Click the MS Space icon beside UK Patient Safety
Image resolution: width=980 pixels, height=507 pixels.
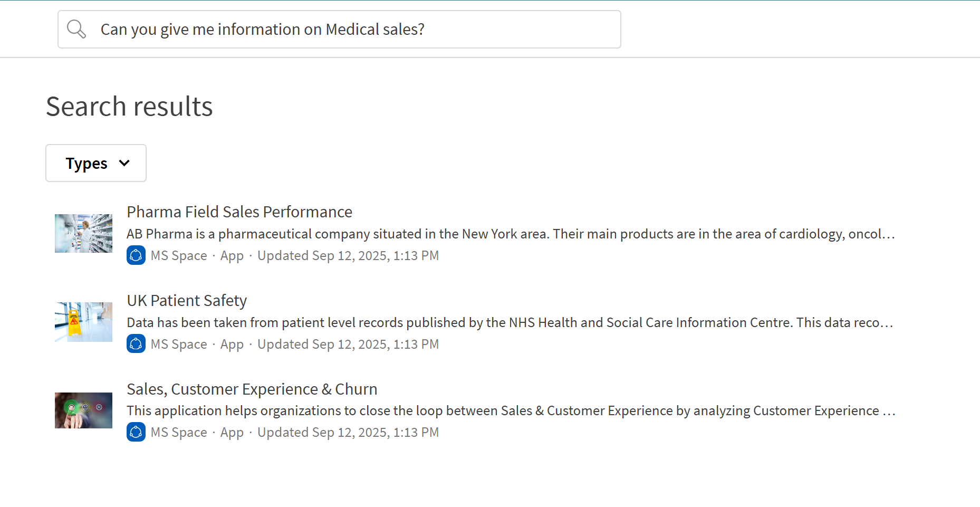pyautogui.click(x=136, y=344)
